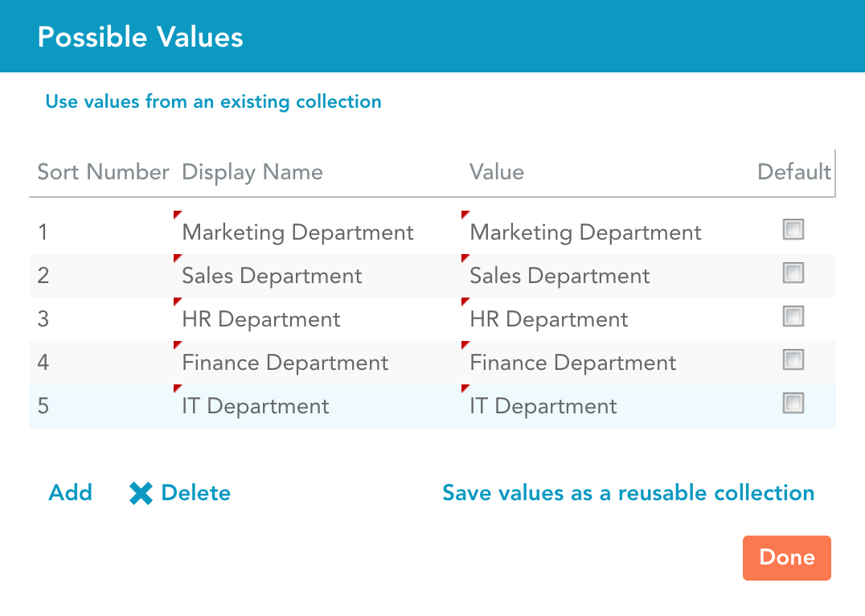Click the X icon beside Delete
865x616 pixels.
[x=141, y=494]
